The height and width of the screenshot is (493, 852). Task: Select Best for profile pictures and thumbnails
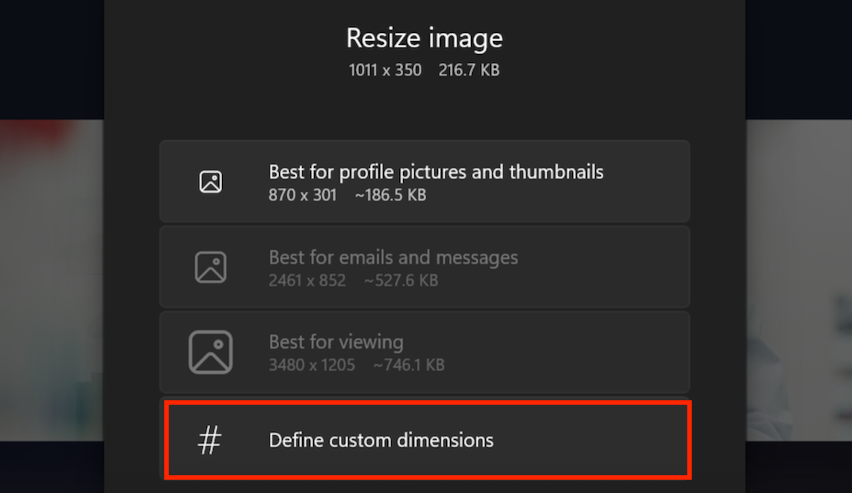[436, 172]
